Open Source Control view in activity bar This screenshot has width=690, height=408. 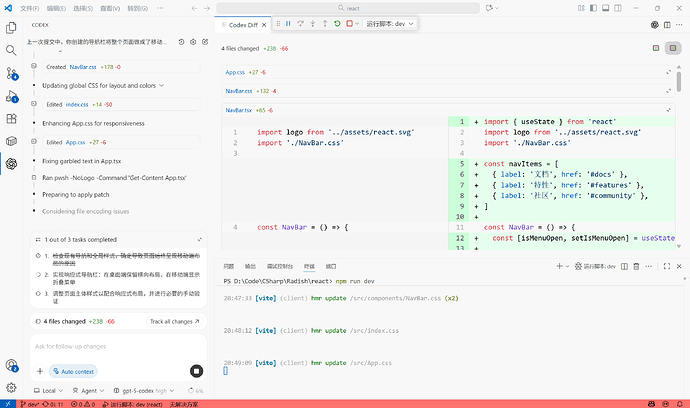[11, 73]
